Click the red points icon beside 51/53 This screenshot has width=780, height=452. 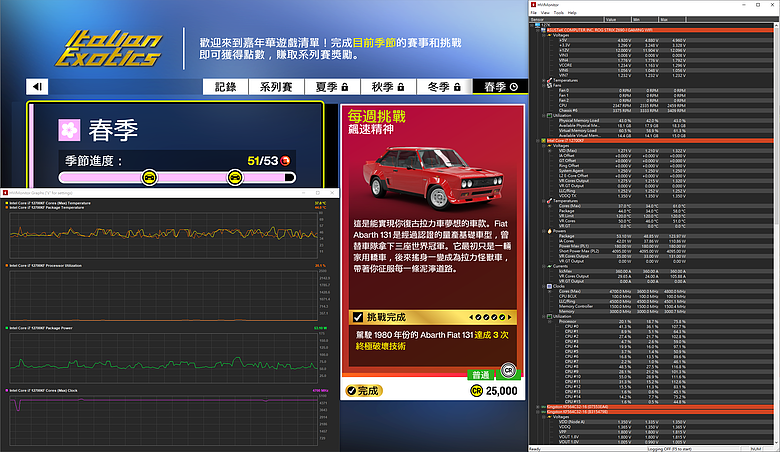point(285,161)
